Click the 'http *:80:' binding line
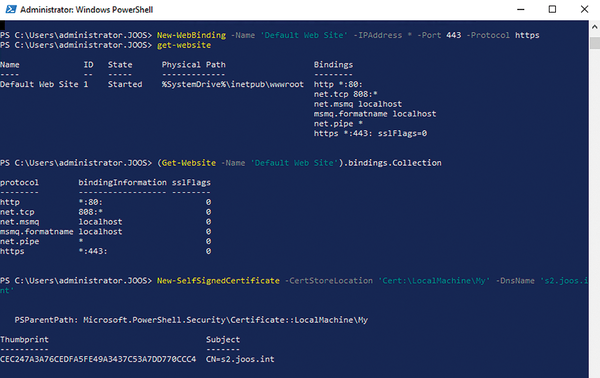 338,84
